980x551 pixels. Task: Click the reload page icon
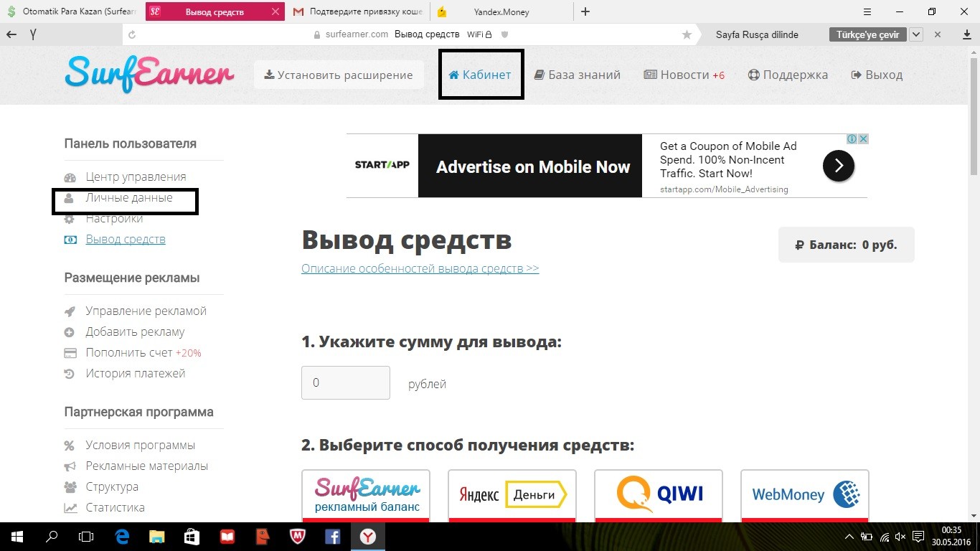[131, 34]
